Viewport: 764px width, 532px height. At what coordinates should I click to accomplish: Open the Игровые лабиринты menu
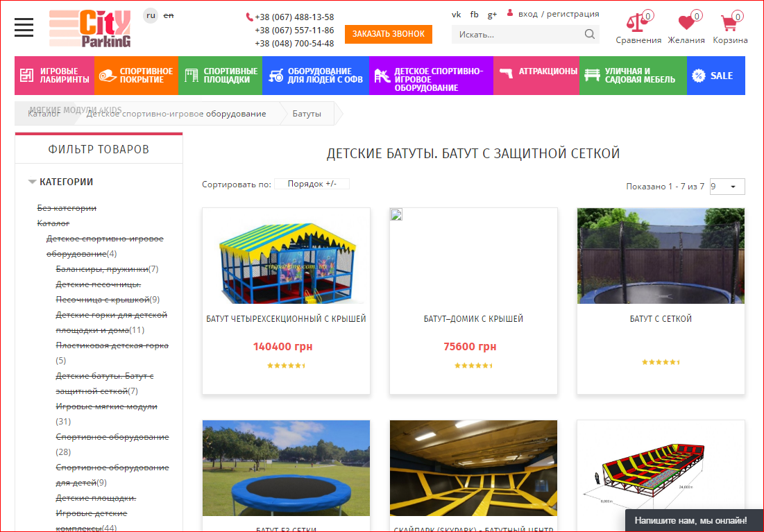(x=55, y=76)
